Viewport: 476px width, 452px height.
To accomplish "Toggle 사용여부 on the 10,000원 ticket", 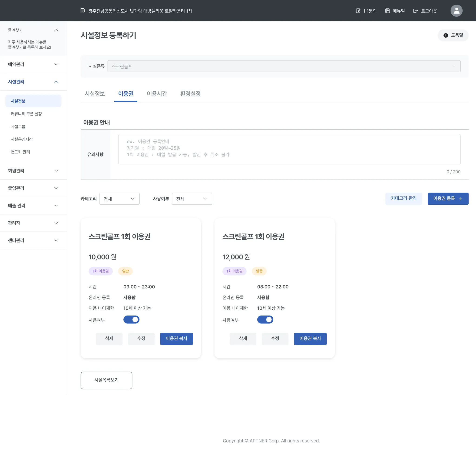I will [x=131, y=320].
